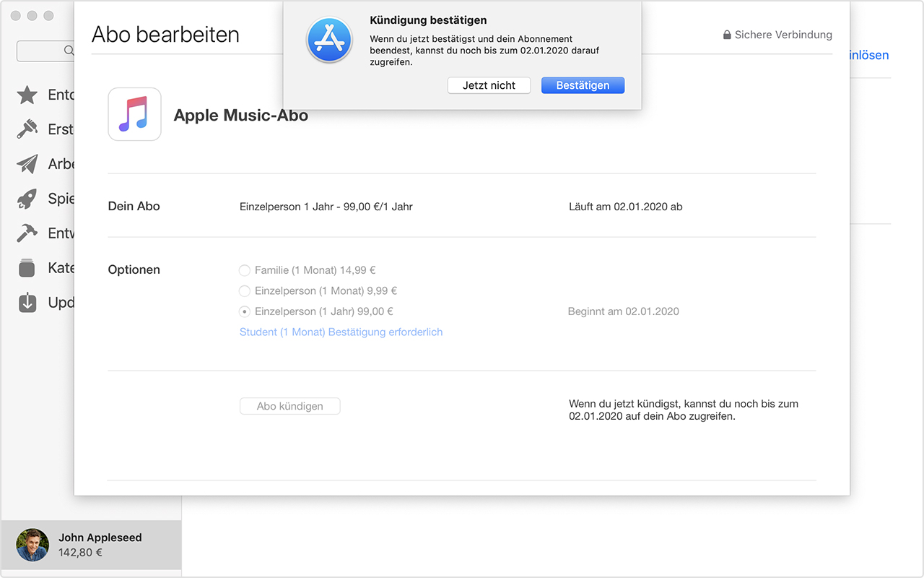Viewport: 924px width, 578px height.
Task: Open the Updates download sidebar icon
Action: pyautogui.click(x=27, y=302)
